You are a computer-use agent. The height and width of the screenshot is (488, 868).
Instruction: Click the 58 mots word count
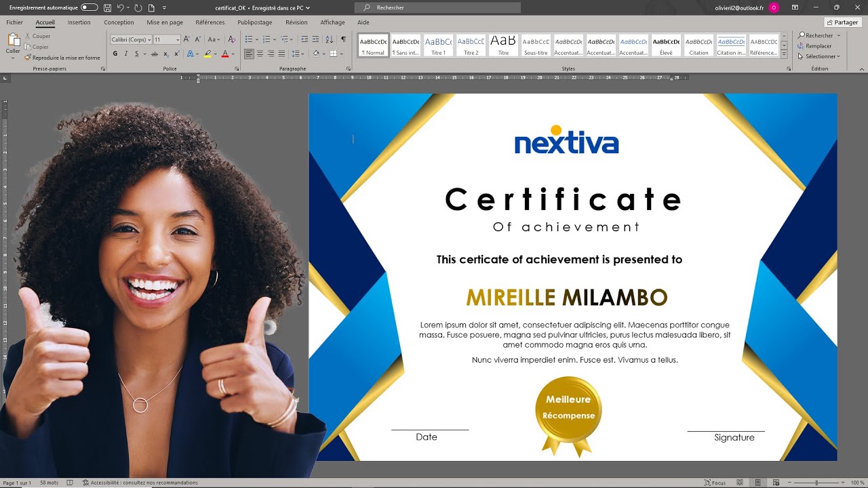49,483
